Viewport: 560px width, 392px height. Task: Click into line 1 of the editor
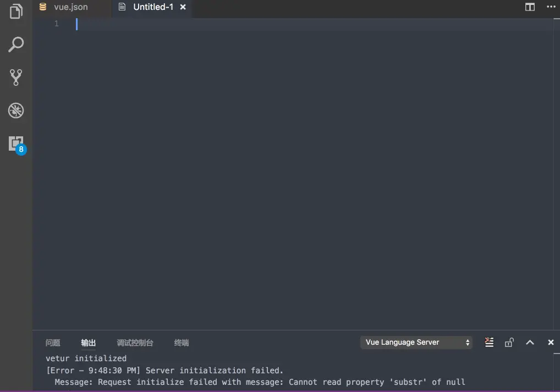pos(314,24)
